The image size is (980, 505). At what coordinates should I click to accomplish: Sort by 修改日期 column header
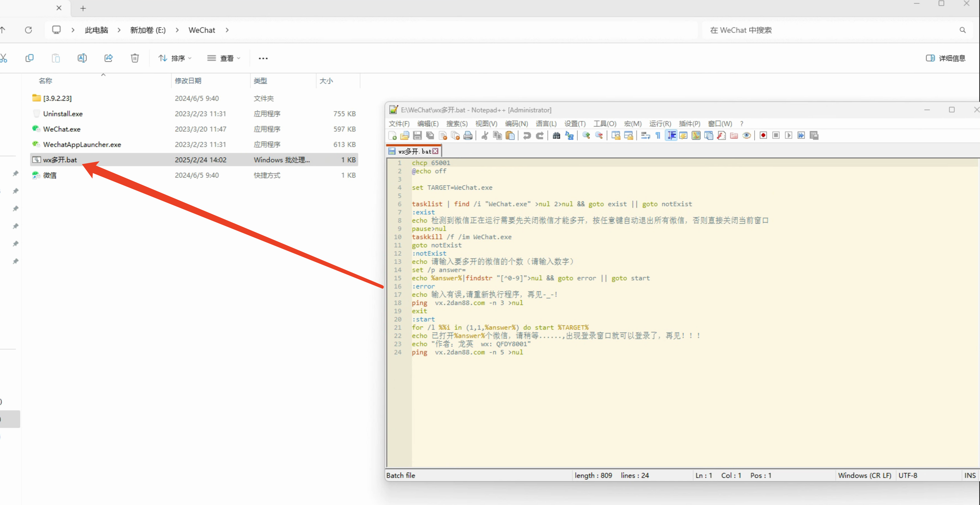click(x=188, y=81)
